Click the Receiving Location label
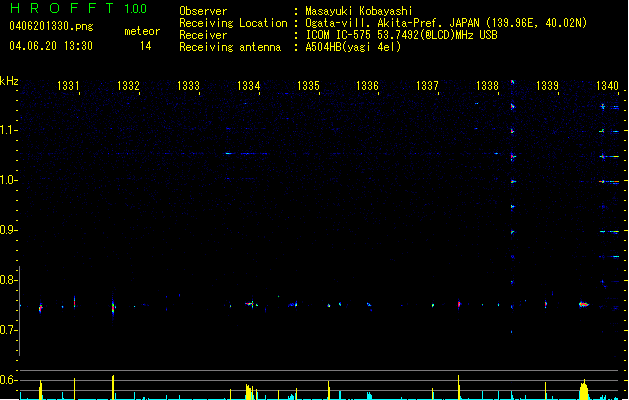This screenshot has height=400, width=629. (x=233, y=23)
